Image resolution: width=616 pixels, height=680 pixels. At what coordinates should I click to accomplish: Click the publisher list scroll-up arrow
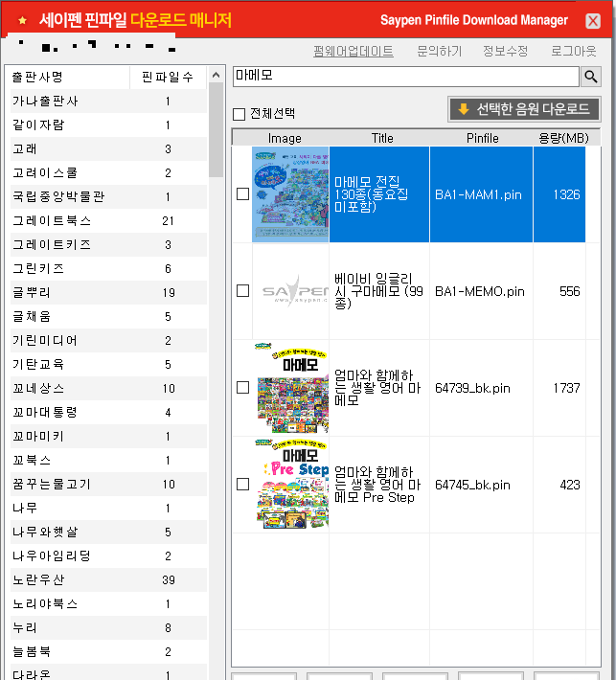[216, 75]
